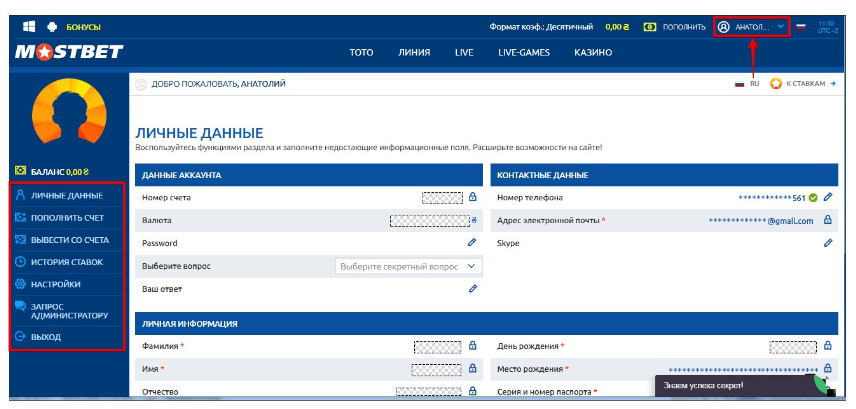Click the lock icon next to Номер счета
856x409 pixels.
coord(472,197)
